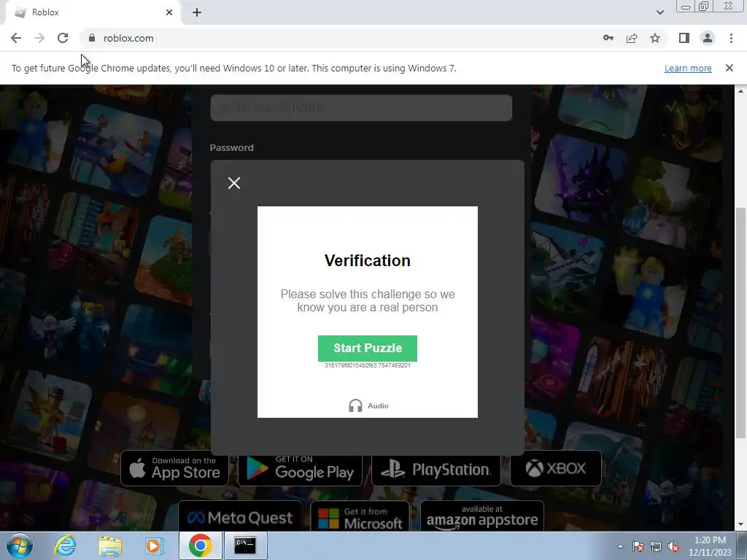747x560 pixels.
Task: Click the Download on the App Store badge
Action: coord(174,468)
